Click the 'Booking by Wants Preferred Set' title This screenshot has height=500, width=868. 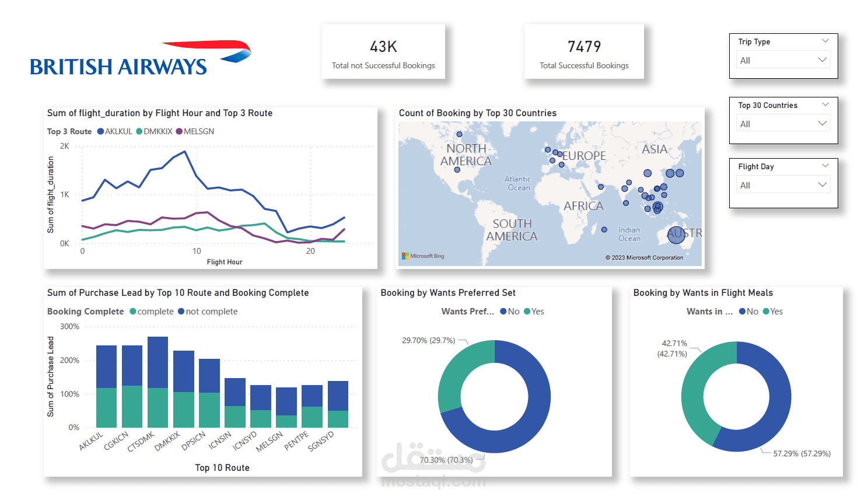[x=448, y=293]
